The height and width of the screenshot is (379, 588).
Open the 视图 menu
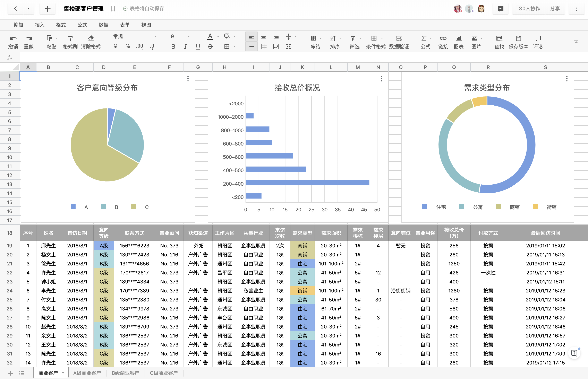(146, 25)
